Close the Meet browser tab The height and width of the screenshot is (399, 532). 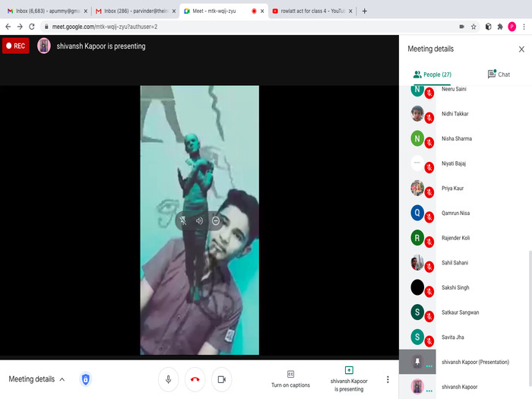pos(262,11)
